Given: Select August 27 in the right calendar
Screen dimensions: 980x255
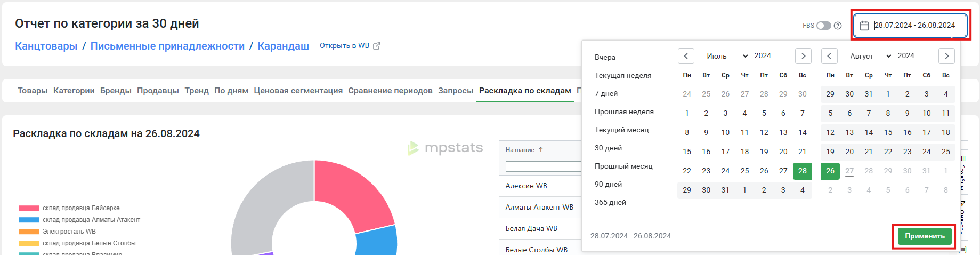Looking at the screenshot, I should click(849, 171).
